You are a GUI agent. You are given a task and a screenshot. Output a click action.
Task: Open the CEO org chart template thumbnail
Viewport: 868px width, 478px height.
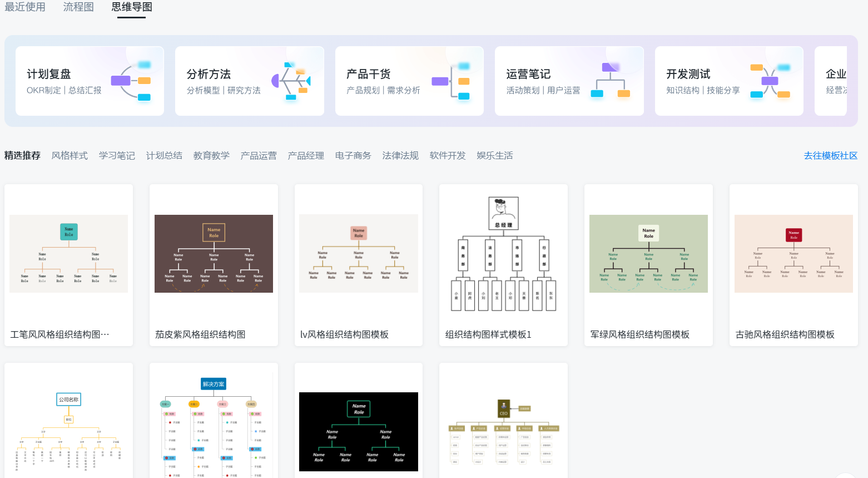[503, 432]
